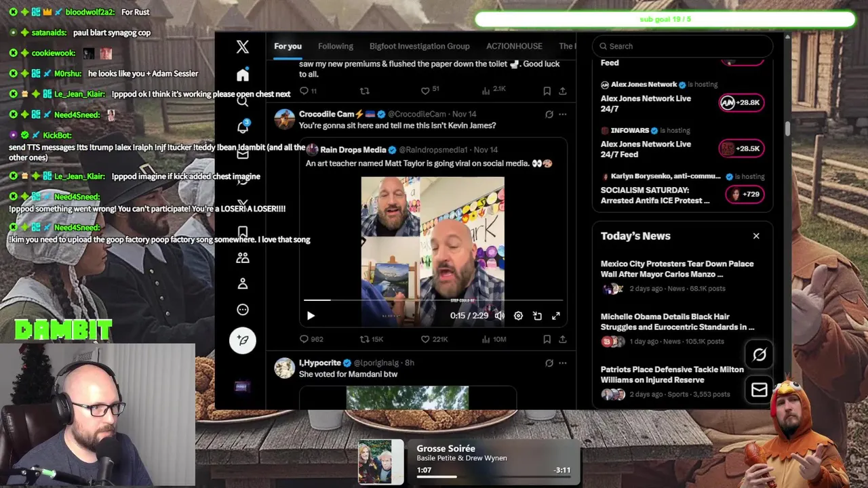The image size is (868, 488).
Task: View analytics showing 2.1K views
Action: click(x=493, y=90)
